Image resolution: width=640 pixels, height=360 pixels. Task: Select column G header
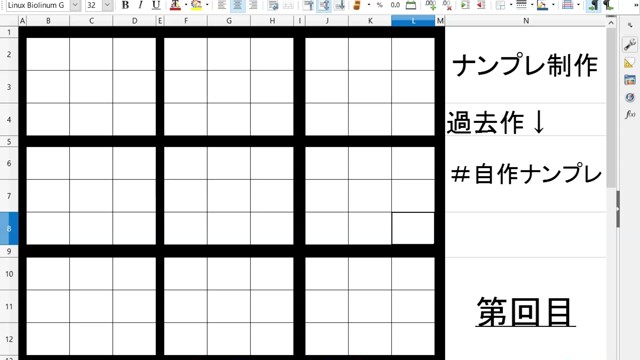pos(229,21)
